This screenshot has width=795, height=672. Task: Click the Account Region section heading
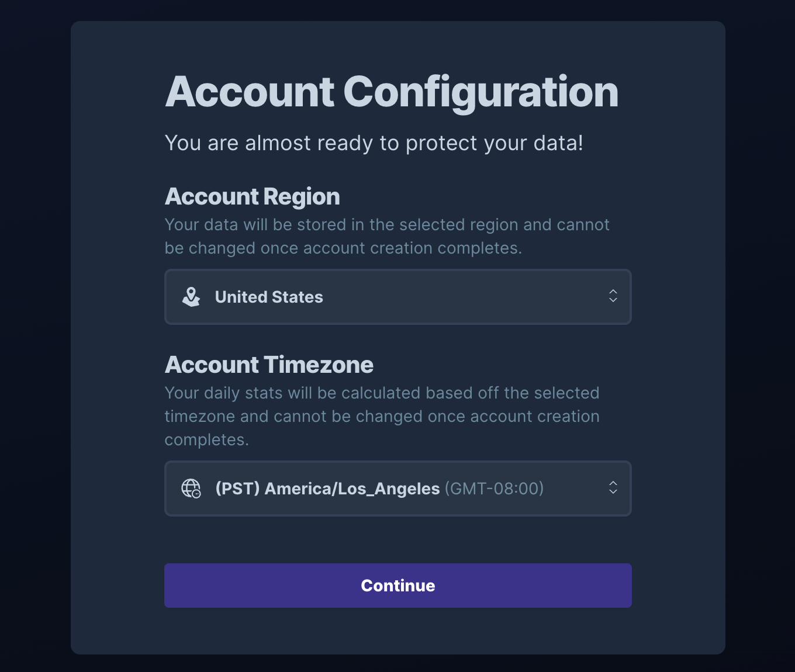tap(253, 197)
